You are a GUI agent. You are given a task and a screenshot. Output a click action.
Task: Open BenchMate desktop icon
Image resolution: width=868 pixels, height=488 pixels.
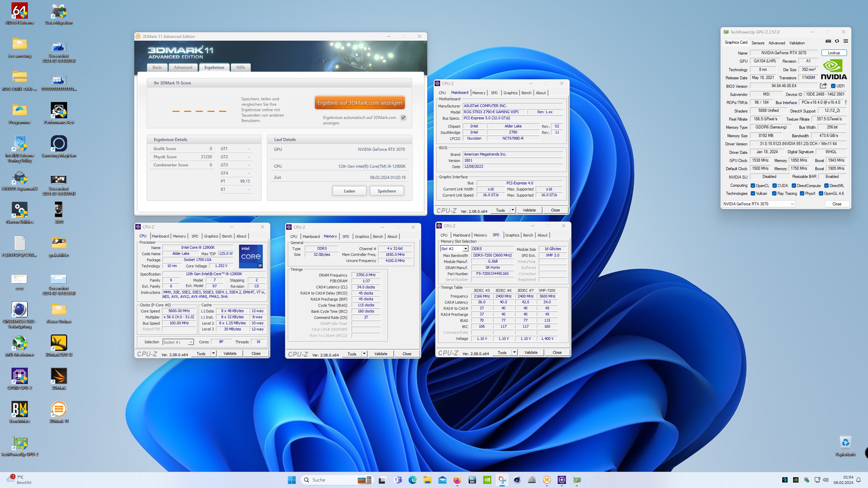pos(20,412)
